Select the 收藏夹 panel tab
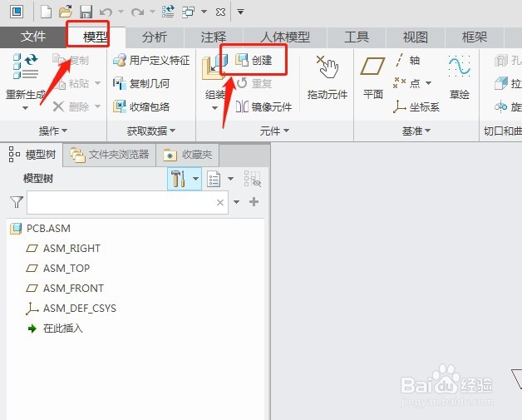522x420 pixels. click(x=188, y=155)
